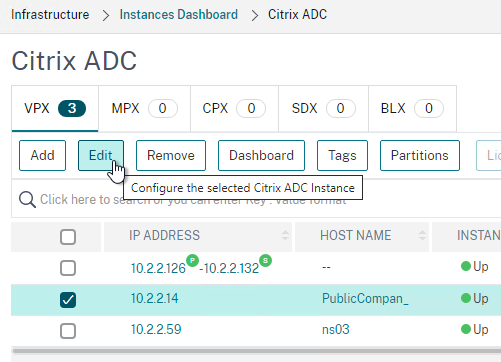
Task: Click the Up status dot for 10.2.2.14
Action: 466,298
